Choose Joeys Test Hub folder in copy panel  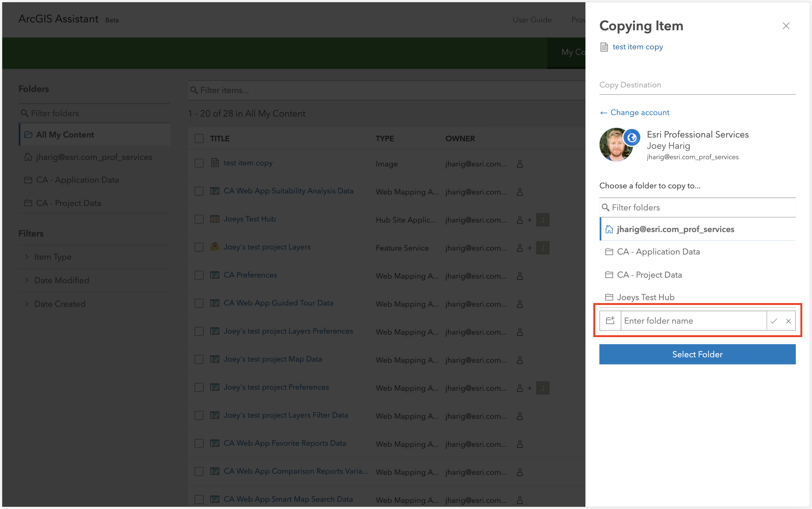coord(698,297)
